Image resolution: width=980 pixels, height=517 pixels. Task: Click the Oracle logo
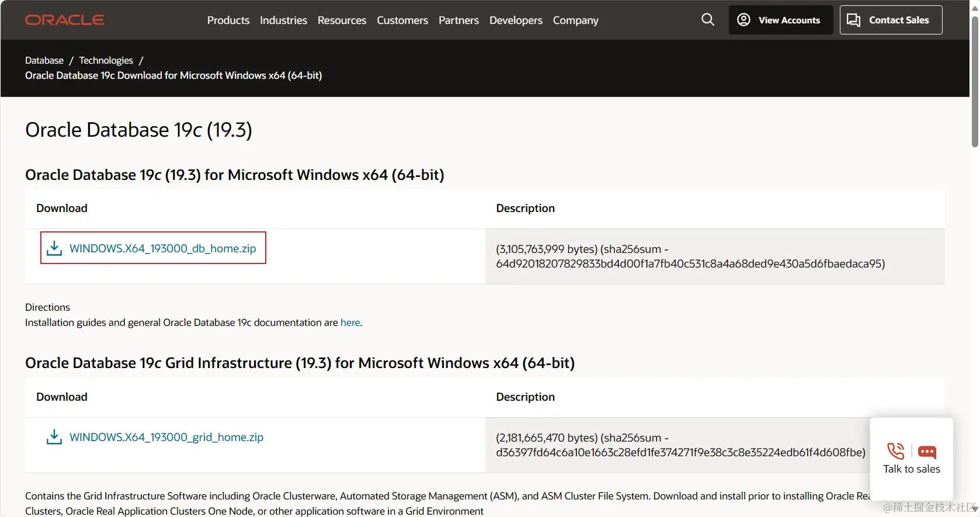64,20
